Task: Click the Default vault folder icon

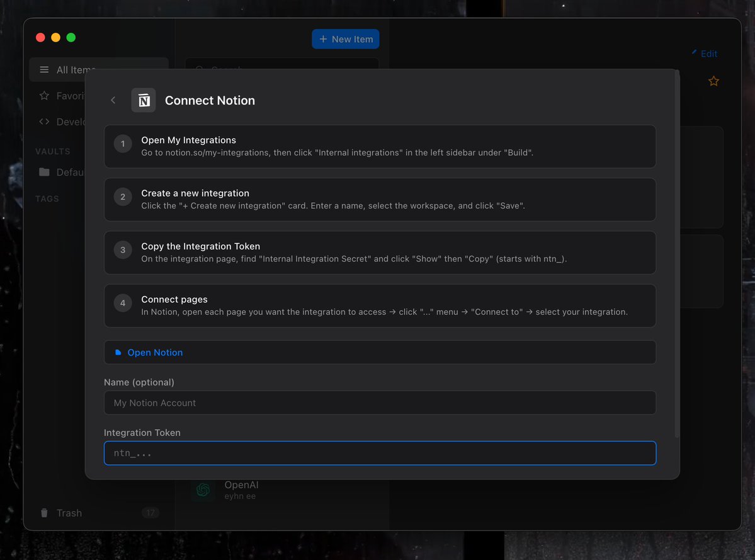Action: point(44,172)
